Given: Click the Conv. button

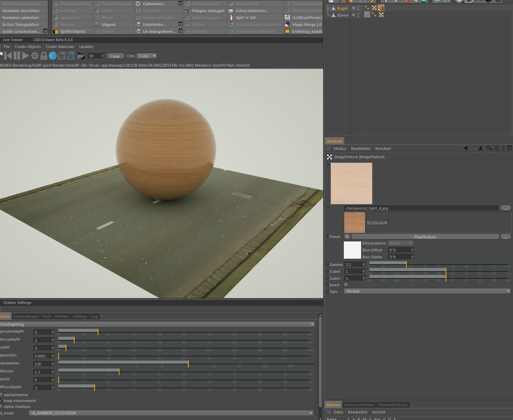Looking at the screenshot, I should (115, 56).
